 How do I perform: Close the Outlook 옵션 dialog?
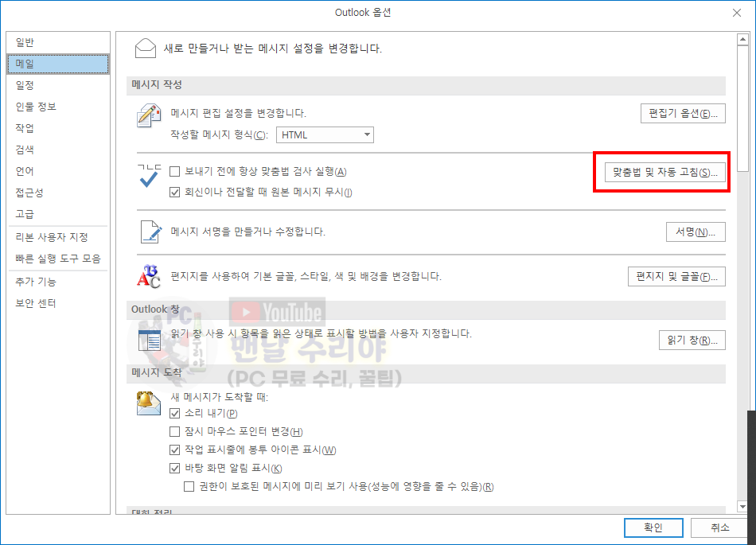point(737,13)
